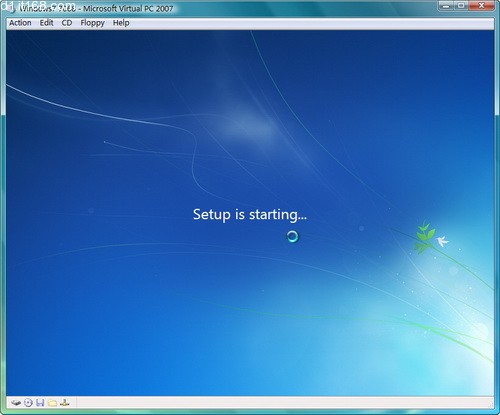The width and height of the screenshot is (500, 415).
Task: Click the floppy disk status icon
Action: [x=40, y=403]
